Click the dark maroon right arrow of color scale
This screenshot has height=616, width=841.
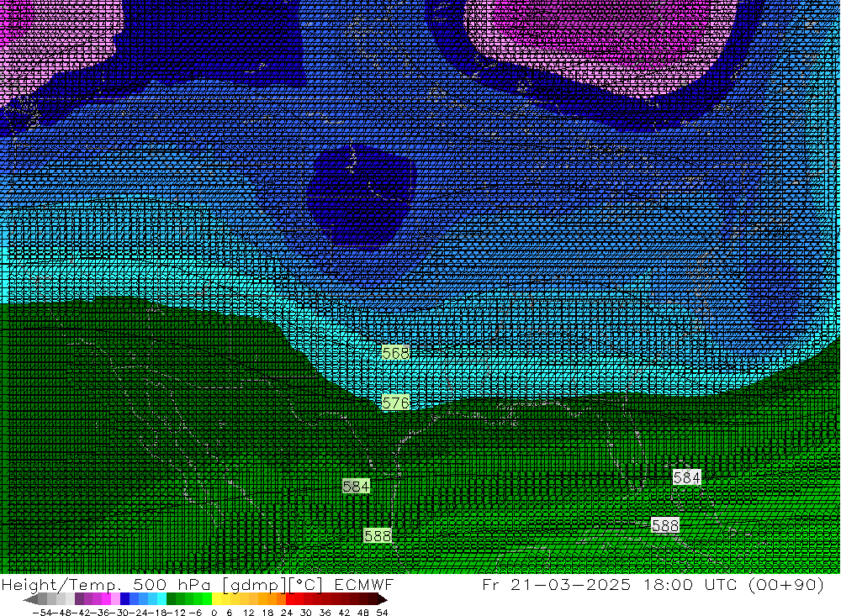(382, 599)
